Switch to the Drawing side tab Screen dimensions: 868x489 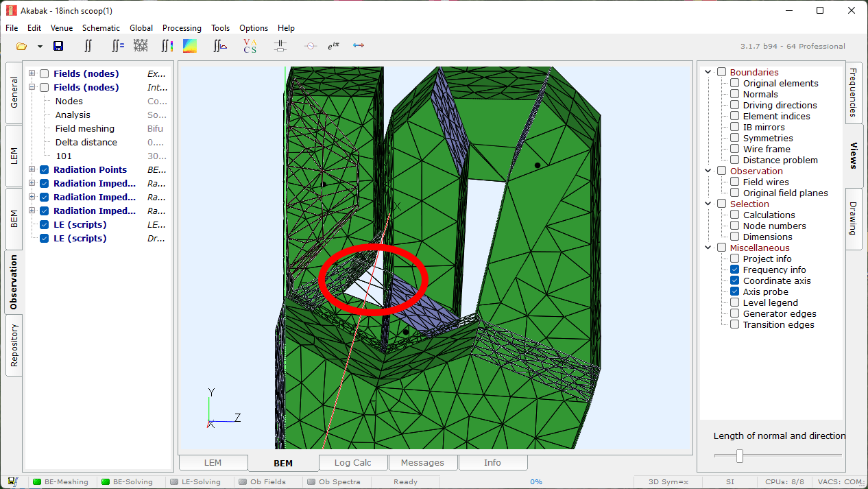coord(854,218)
